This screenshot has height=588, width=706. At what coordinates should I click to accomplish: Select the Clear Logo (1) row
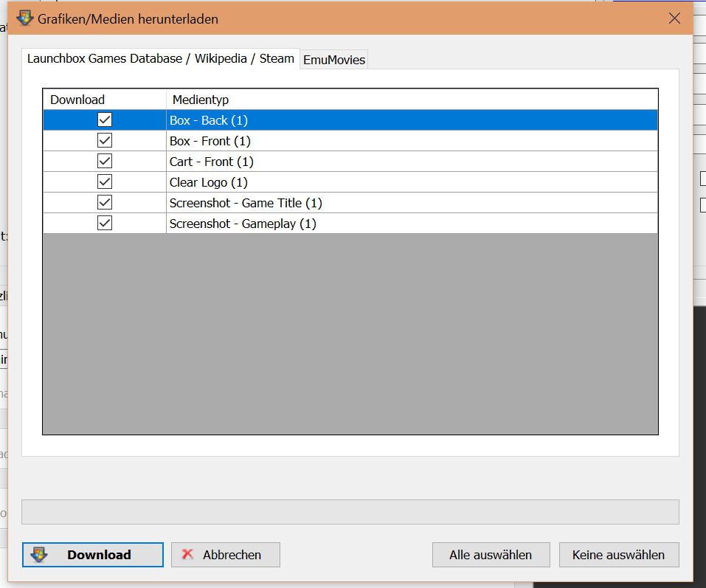(350, 182)
